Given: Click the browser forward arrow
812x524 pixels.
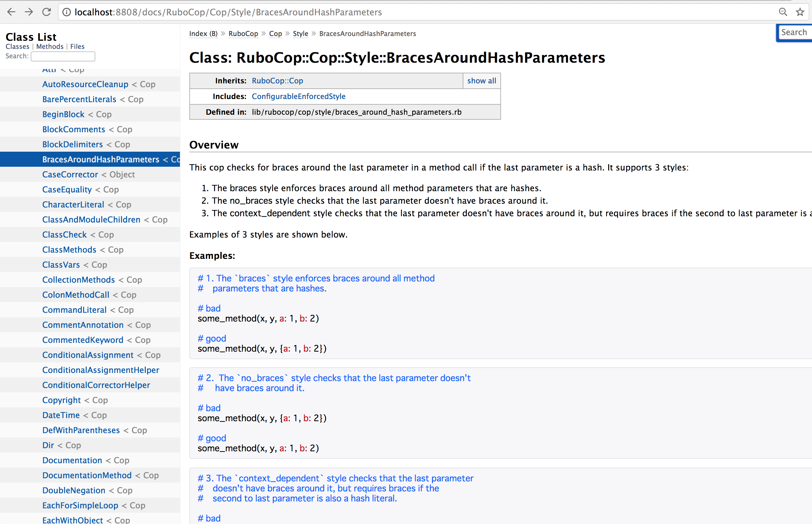Looking at the screenshot, I should [x=29, y=12].
